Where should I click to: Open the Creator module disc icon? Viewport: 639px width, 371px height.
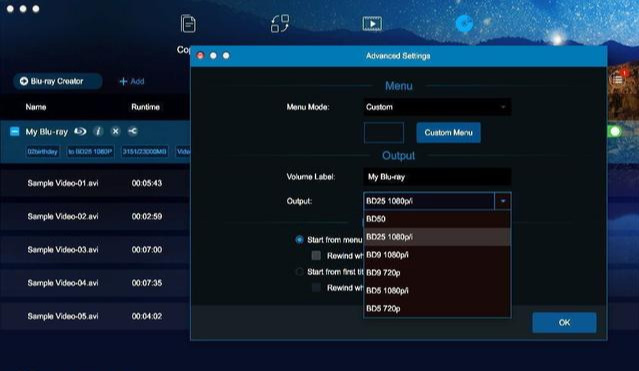pos(464,24)
